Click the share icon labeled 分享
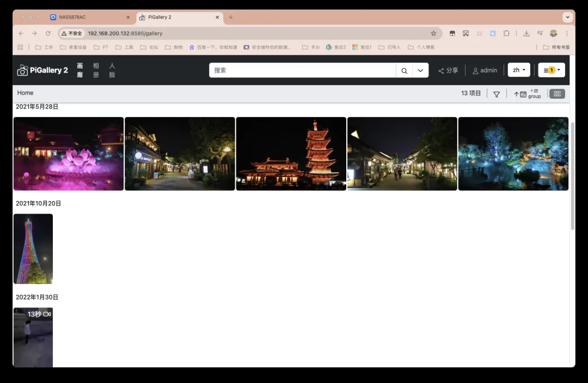 (x=448, y=70)
